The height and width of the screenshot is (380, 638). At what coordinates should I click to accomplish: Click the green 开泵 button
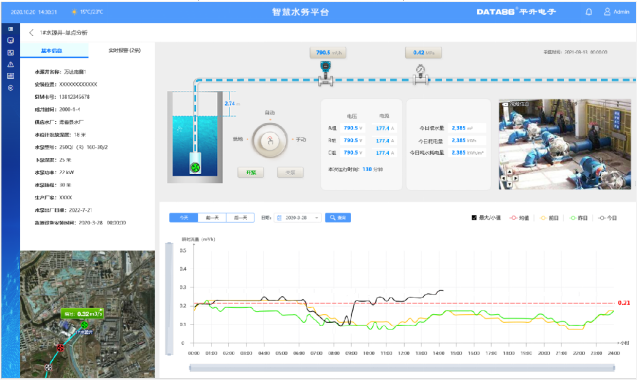(251, 173)
